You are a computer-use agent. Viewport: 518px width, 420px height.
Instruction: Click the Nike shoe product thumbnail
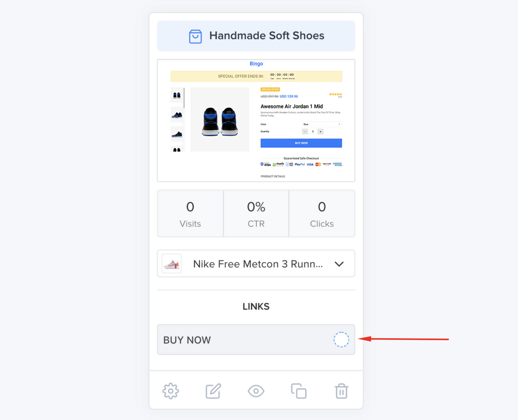171,264
